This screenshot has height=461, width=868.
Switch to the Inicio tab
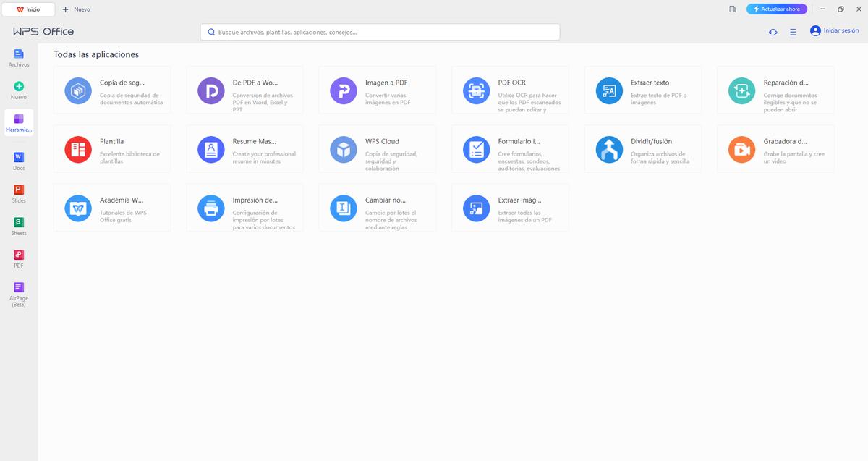pyautogui.click(x=29, y=9)
